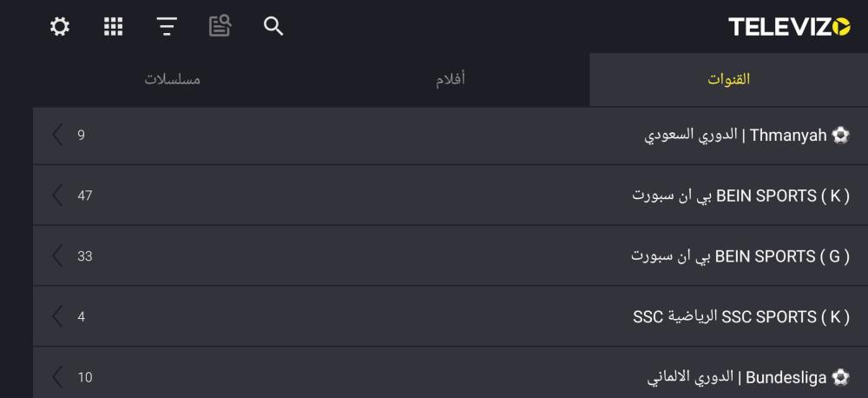Viewport: 868px width, 398px height.
Task: Open the search magnifier icon
Action: (273, 27)
